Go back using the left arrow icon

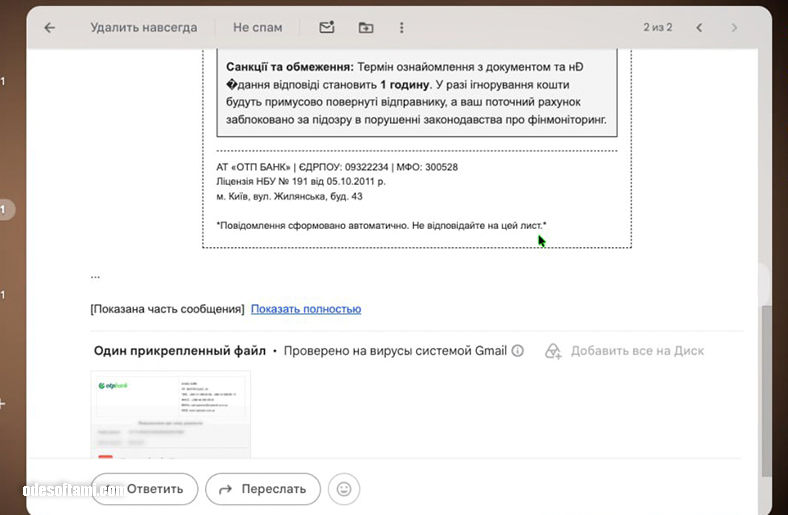click(x=49, y=28)
